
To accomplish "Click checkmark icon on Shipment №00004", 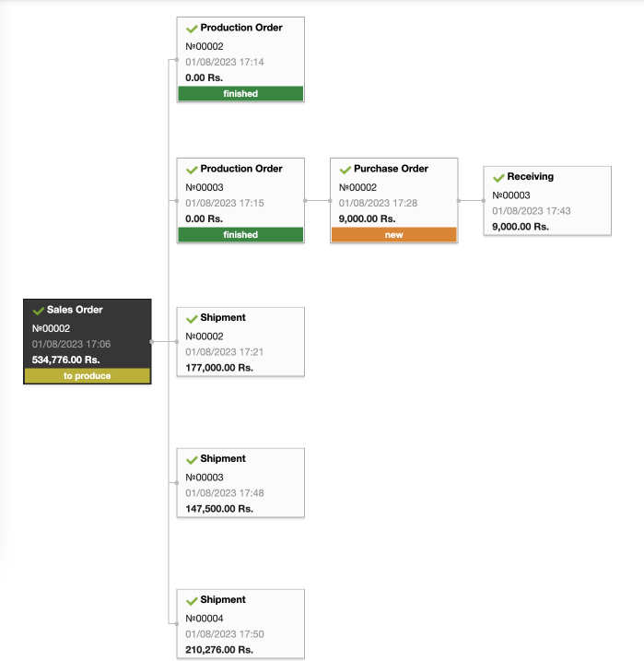I will pos(192,601).
